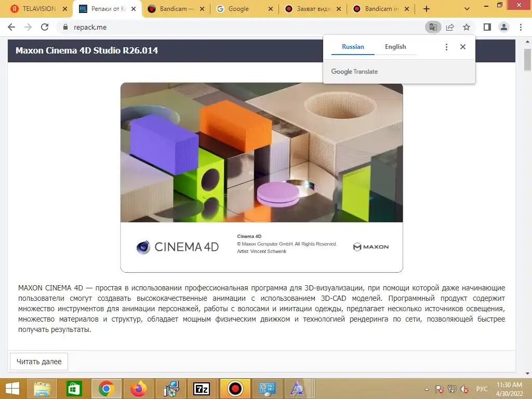This screenshot has width=532, height=399.
Task: Open Bandicam recorder in the taskbar
Action: coord(235,389)
